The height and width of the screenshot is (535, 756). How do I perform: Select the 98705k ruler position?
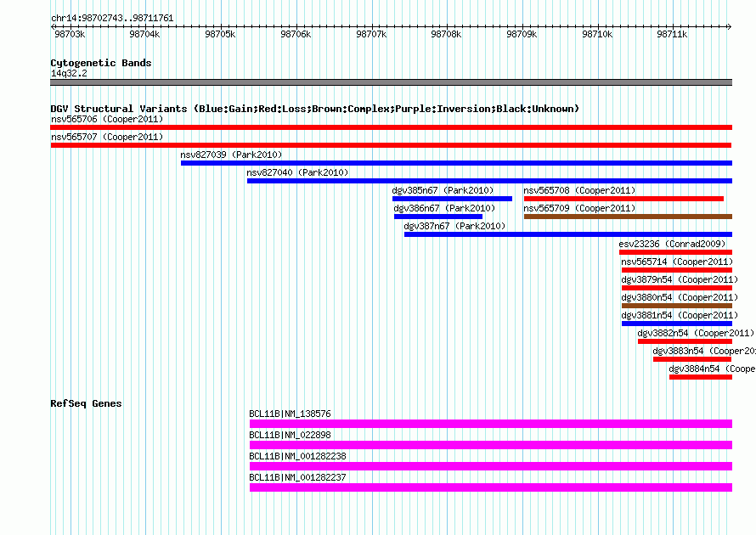click(x=220, y=34)
